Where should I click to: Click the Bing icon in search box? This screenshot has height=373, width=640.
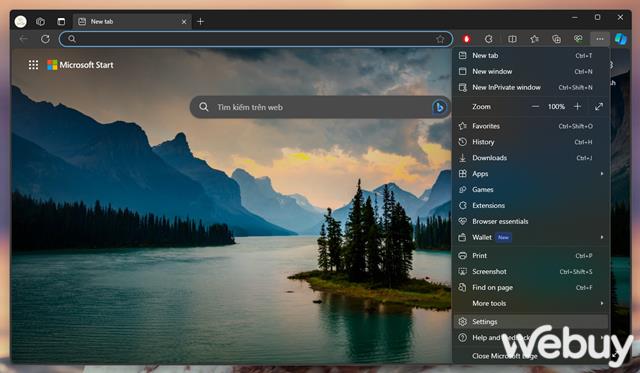click(439, 107)
